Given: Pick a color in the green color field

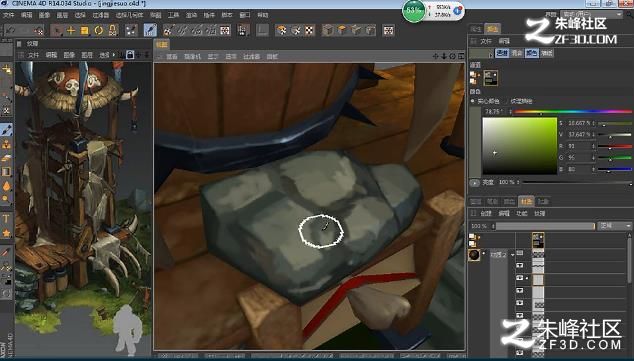Looking at the screenshot, I should pyautogui.click(x=520, y=146).
